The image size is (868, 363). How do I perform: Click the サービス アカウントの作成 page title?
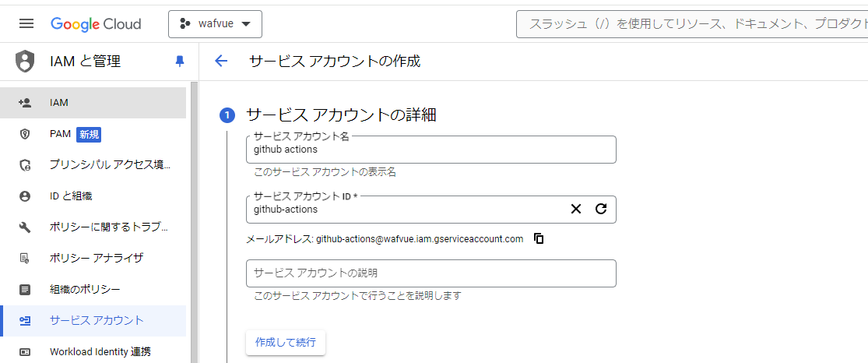[335, 61]
